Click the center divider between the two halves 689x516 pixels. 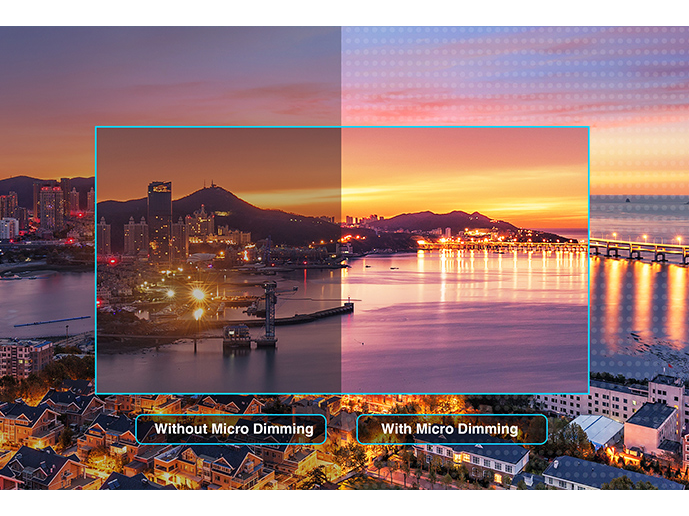tap(341, 260)
